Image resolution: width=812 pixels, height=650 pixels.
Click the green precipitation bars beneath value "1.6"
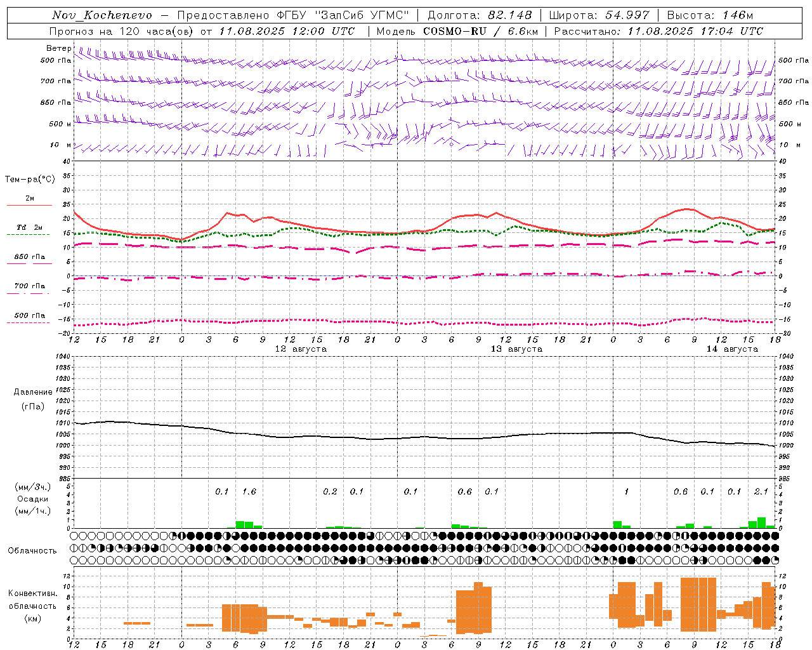[x=249, y=524]
